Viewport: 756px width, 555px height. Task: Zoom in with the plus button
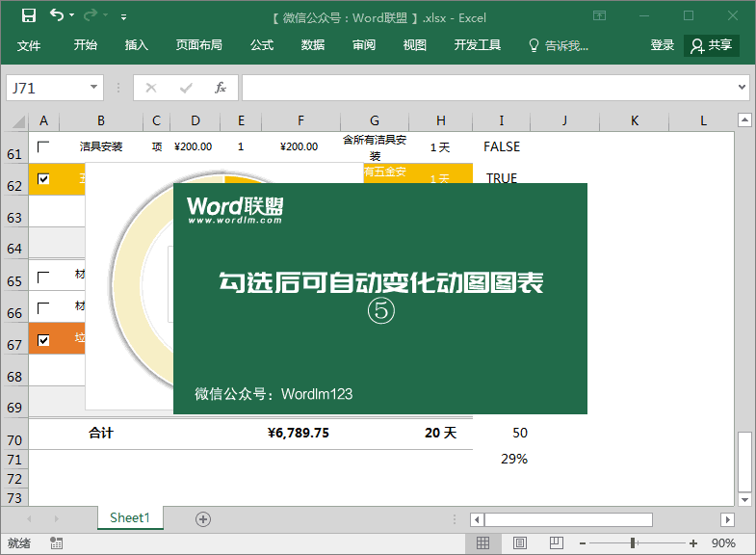[x=693, y=543]
